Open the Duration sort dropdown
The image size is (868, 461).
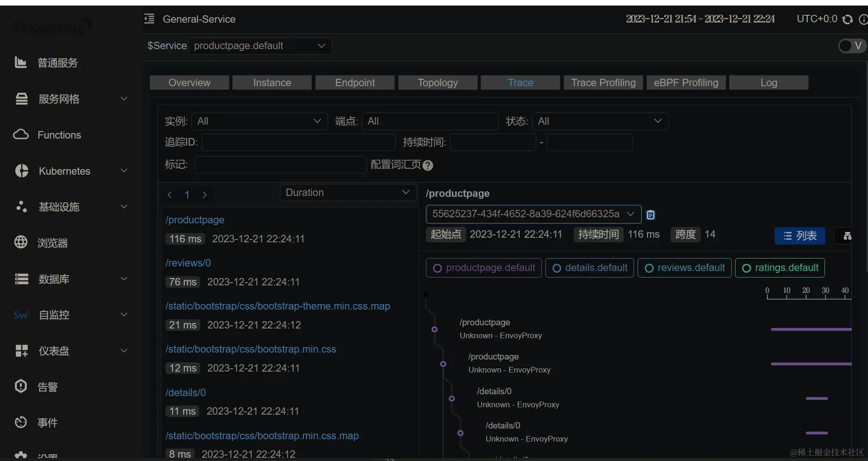pos(348,192)
